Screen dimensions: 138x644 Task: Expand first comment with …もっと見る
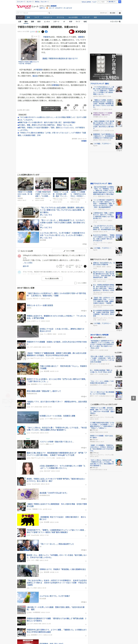[28, 263]
